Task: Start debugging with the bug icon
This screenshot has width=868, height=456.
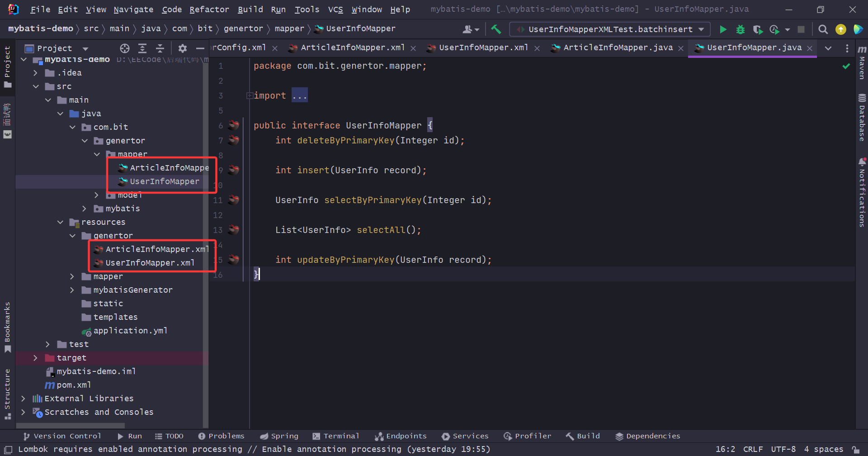Action: pos(740,29)
